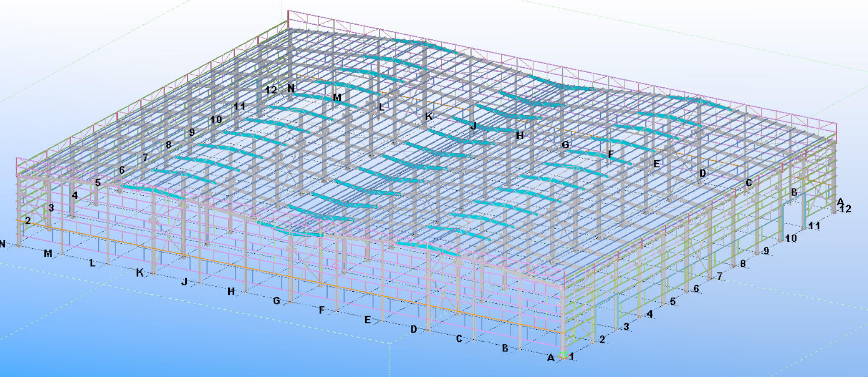Viewport: 868px width, 377px height.
Task: Select ground-level grid label 3 beside the right wall
Action: tap(626, 327)
